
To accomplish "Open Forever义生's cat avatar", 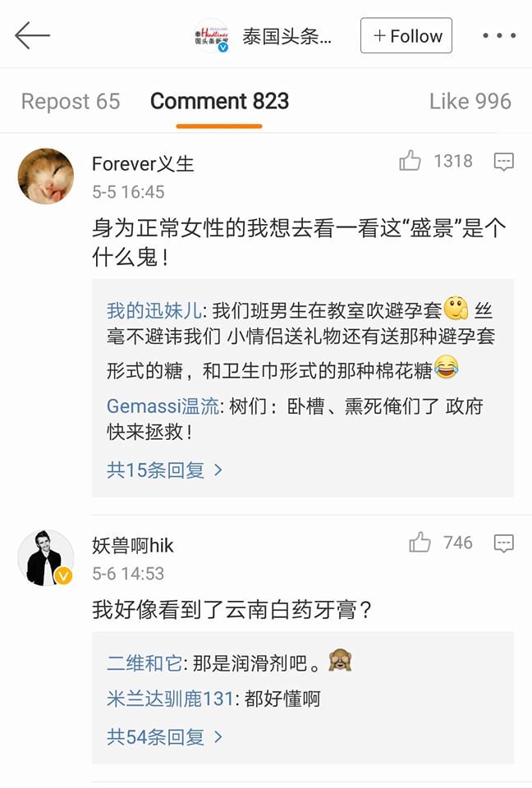I will tap(46, 176).
